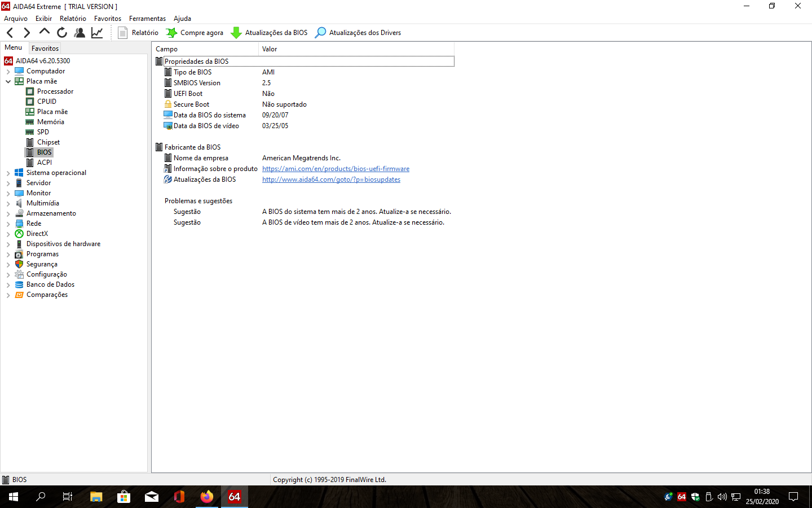
Task: Expand the Servidor tree node
Action: tap(8, 183)
